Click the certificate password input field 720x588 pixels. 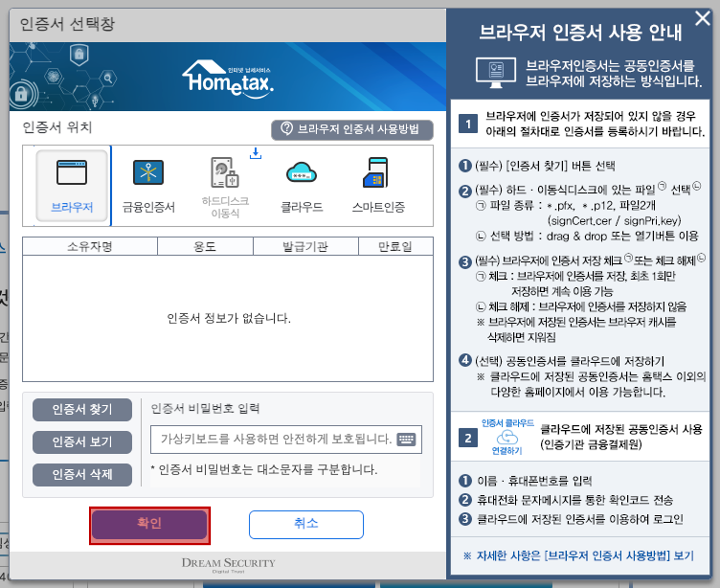pos(276,439)
